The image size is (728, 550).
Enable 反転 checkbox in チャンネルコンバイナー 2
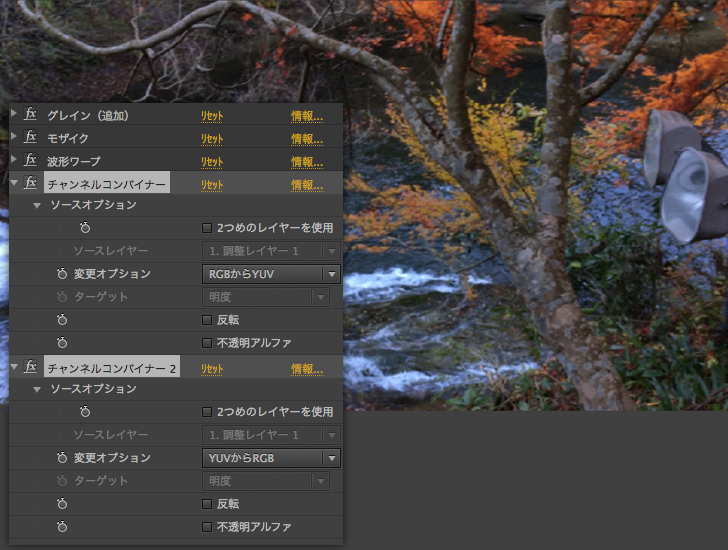(208, 504)
